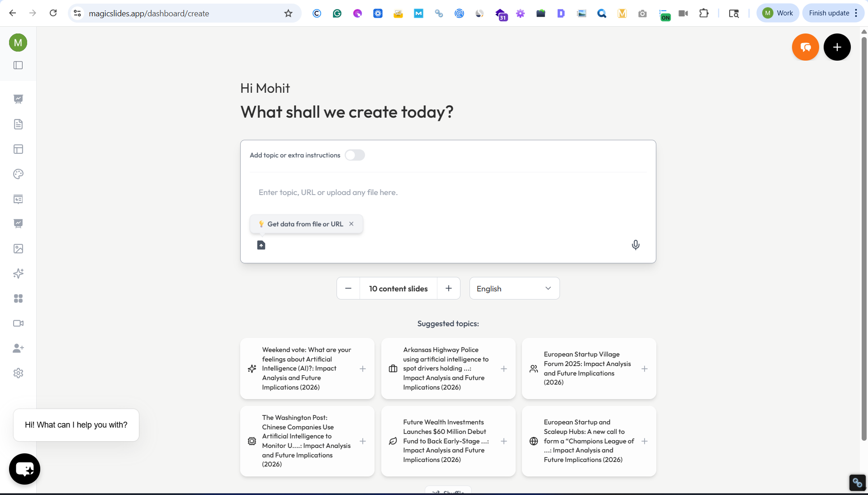Decrease the content slides count
The height and width of the screenshot is (495, 868).
pyautogui.click(x=348, y=289)
